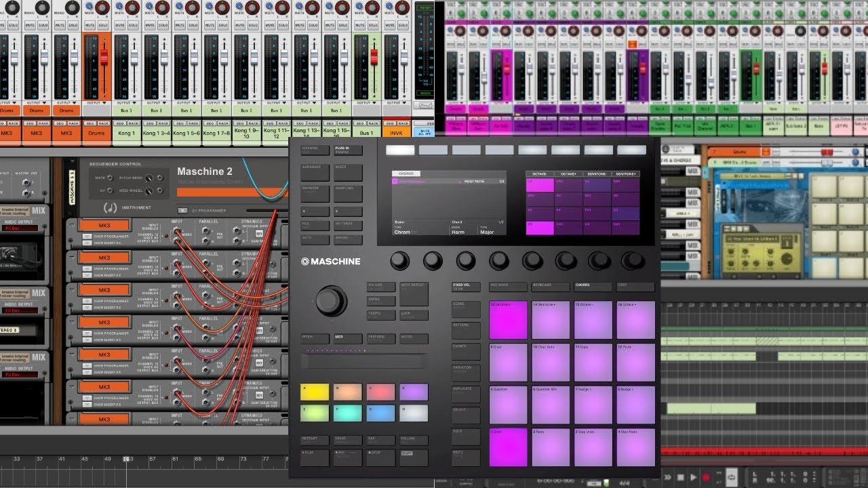Image resolution: width=868 pixels, height=488 pixels.
Task: Toggle the PITCH touch strip mode
Action: [315, 338]
